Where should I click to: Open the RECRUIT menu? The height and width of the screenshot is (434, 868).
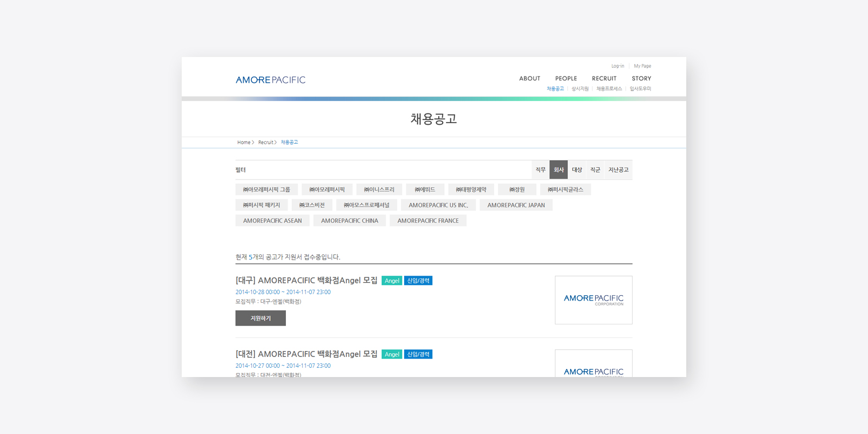click(604, 79)
